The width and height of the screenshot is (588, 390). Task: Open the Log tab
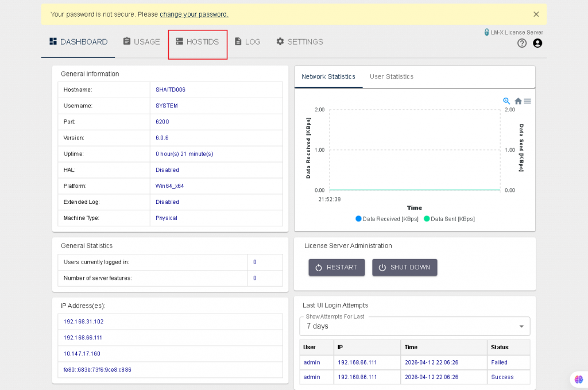click(x=247, y=42)
